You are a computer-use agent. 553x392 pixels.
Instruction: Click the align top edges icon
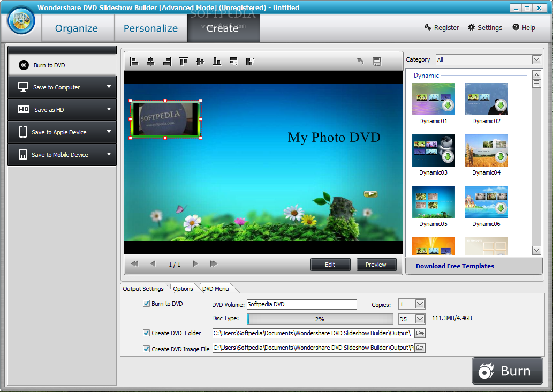pos(184,62)
